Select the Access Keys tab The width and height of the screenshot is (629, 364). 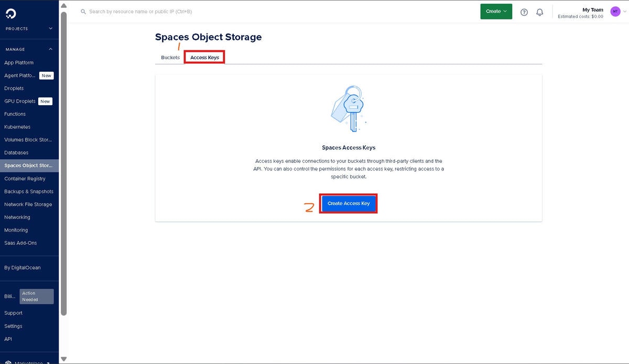[x=204, y=58]
